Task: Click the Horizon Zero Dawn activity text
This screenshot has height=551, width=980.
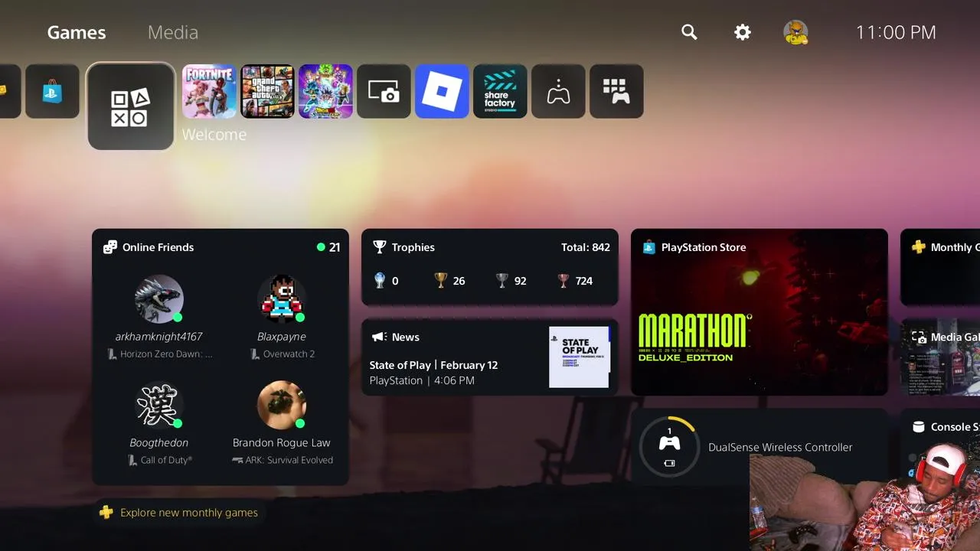Action: point(166,354)
